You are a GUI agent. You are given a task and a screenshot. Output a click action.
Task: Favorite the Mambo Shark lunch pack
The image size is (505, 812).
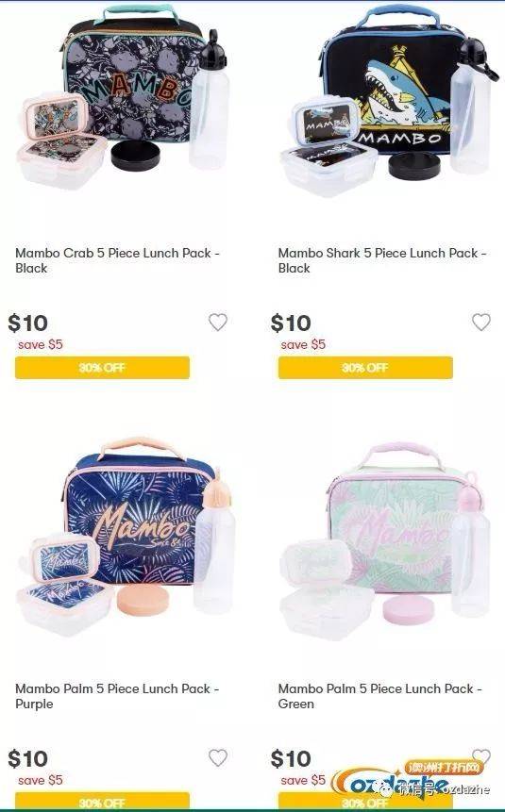pyautogui.click(x=481, y=323)
